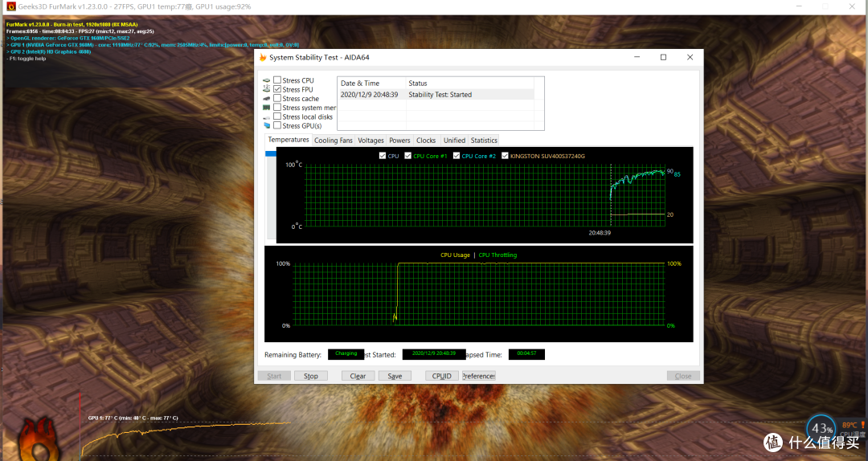Enable the Stress local disks checkbox
This screenshot has height=461, width=868.
tap(277, 116)
